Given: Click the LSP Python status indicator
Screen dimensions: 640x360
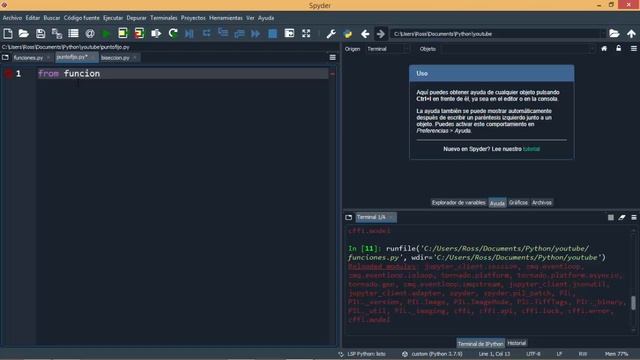Looking at the screenshot, I should click(x=362, y=354).
